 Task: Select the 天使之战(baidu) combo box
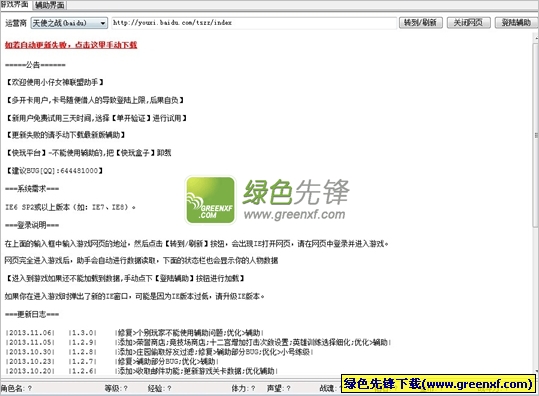click(x=69, y=23)
